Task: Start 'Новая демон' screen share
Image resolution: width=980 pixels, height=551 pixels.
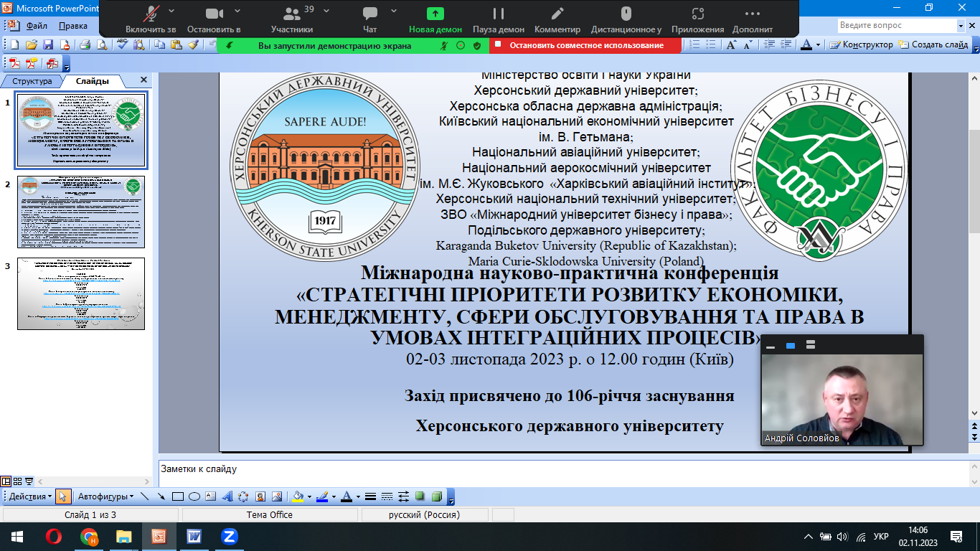Action: click(x=435, y=19)
